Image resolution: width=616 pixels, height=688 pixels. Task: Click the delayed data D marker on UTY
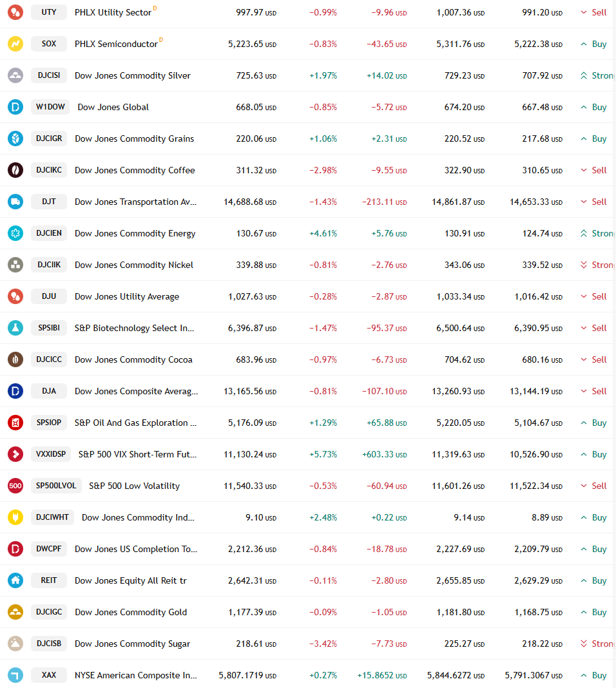tap(155, 8)
